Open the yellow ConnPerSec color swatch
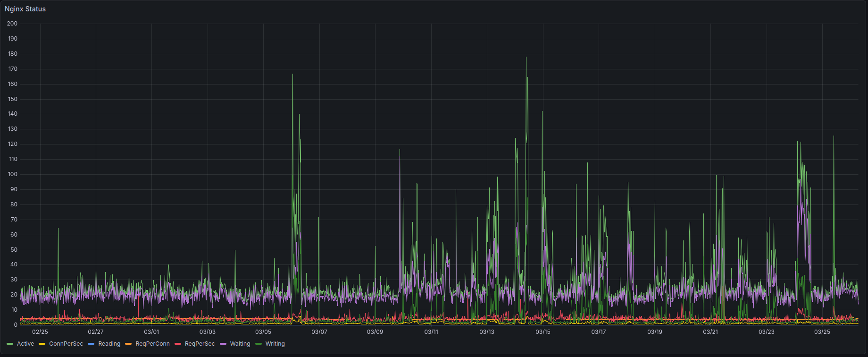Viewport: 868px width, 357px height. [42, 344]
